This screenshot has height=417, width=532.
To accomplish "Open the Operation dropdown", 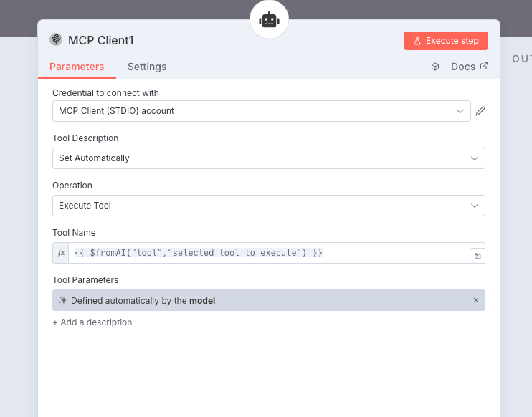I will click(268, 206).
